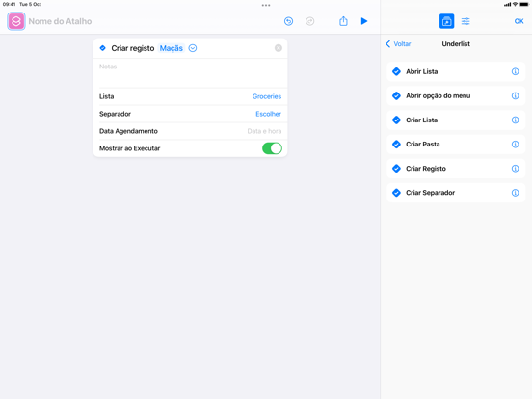The height and width of the screenshot is (399, 532).
Task: Open the three-dot multitasking menu
Action: click(266, 5)
